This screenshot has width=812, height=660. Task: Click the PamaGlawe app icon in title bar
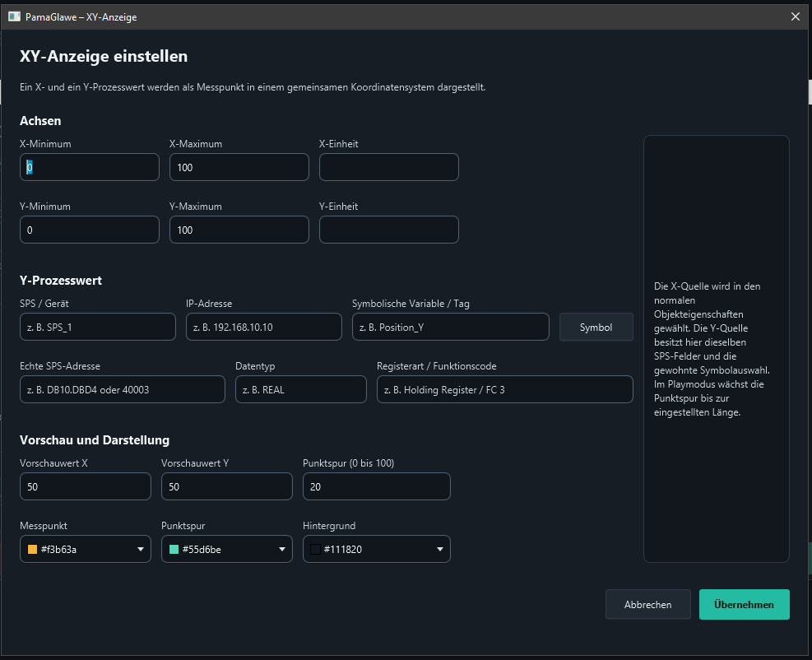click(x=14, y=16)
